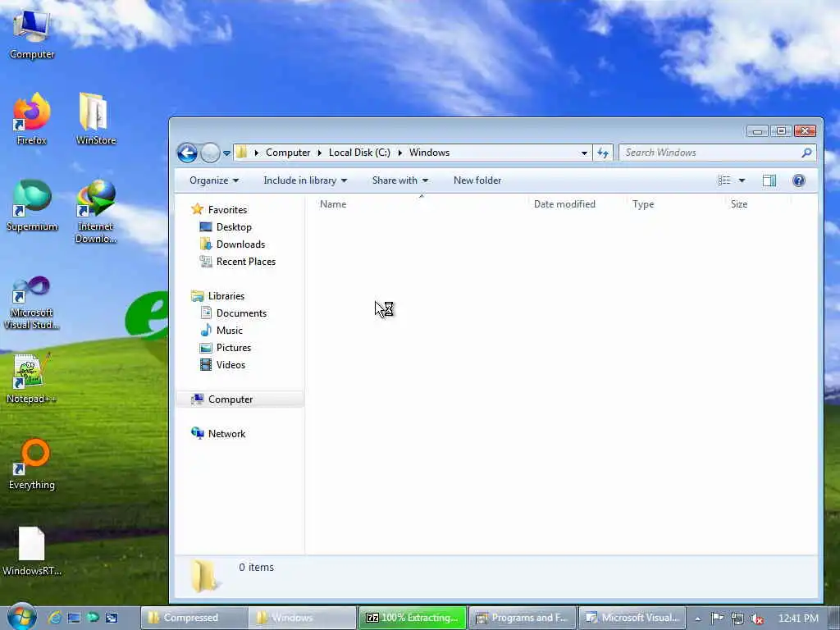Sort by Size column header
Viewport: 840px width, 630px height.
(739, 204)
